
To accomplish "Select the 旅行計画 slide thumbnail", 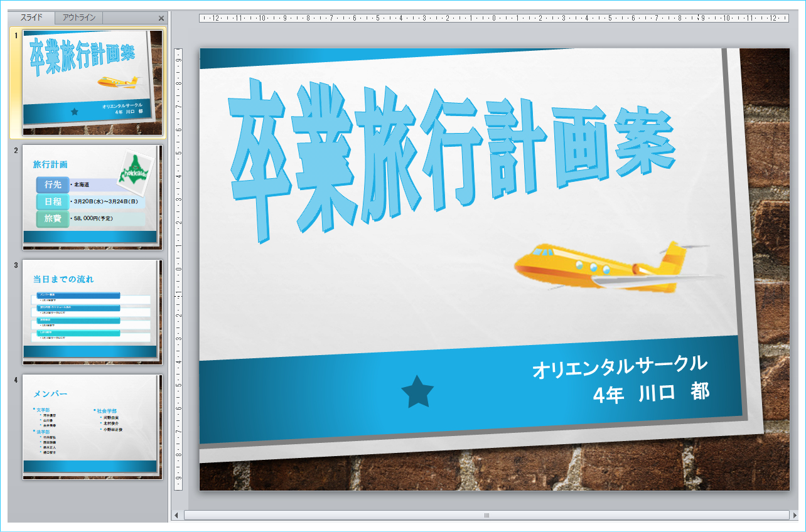I will (92, 197).
